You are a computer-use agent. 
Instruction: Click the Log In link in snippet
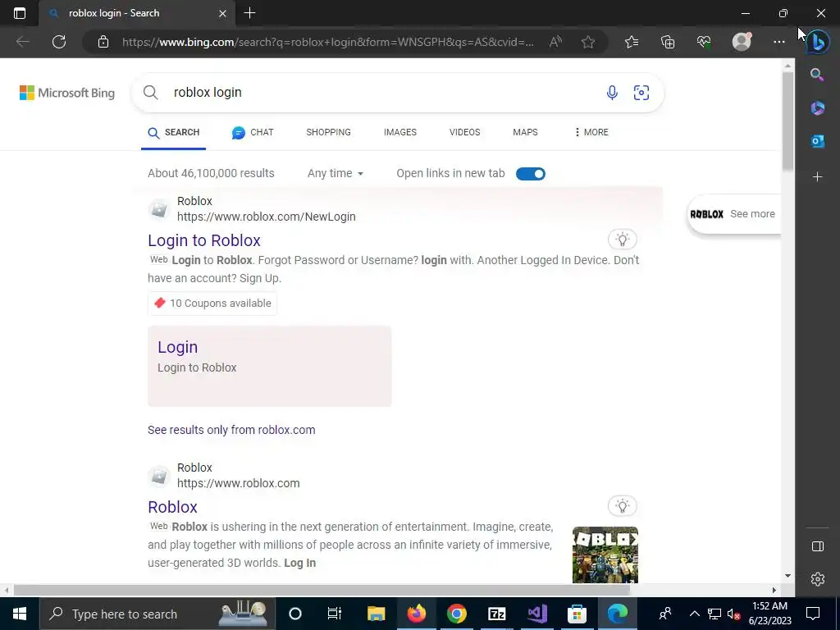(x=299, y=563)
